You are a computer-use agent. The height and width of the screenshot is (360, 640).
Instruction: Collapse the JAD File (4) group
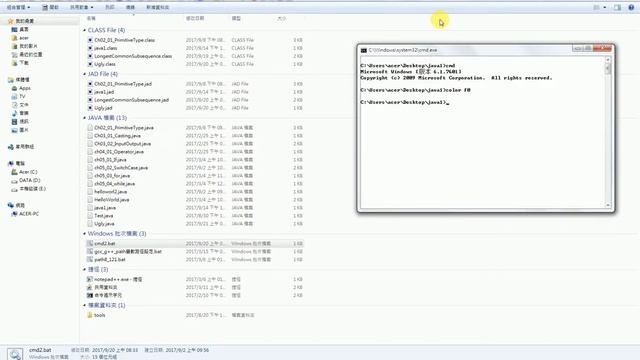84,74
